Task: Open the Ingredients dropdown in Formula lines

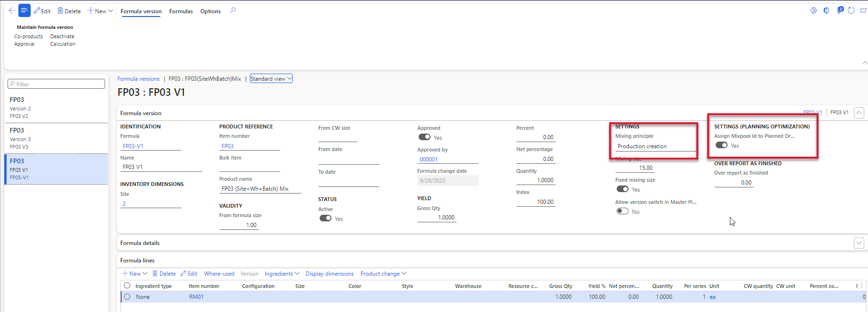Action: pos(282,274)
